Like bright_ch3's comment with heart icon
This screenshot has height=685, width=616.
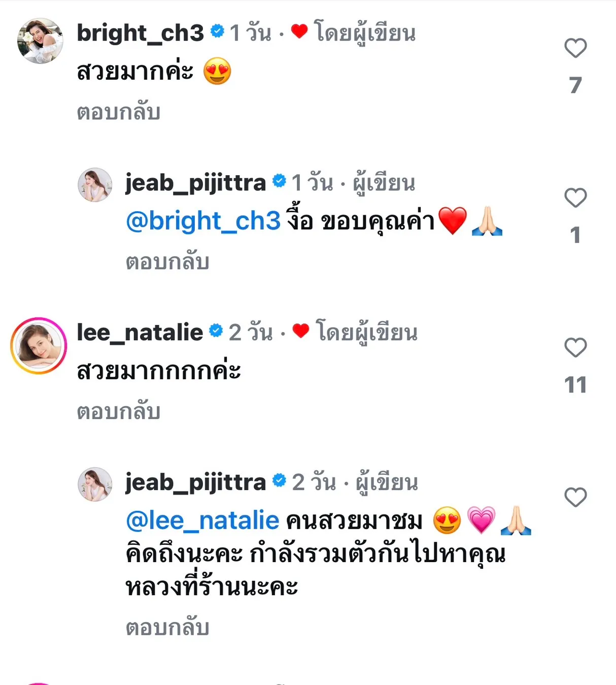click(x=575, y=48)
